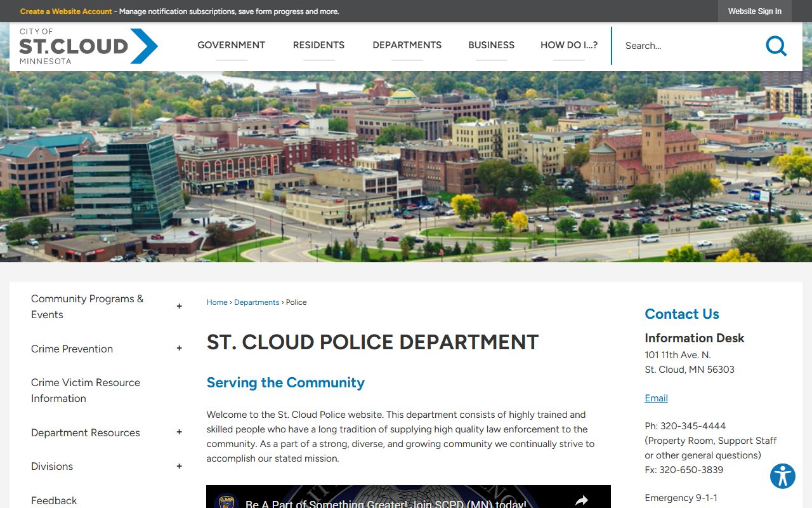812x508 pixels.
Task: Click the video channel badge icon
Action: click(226, 502)
